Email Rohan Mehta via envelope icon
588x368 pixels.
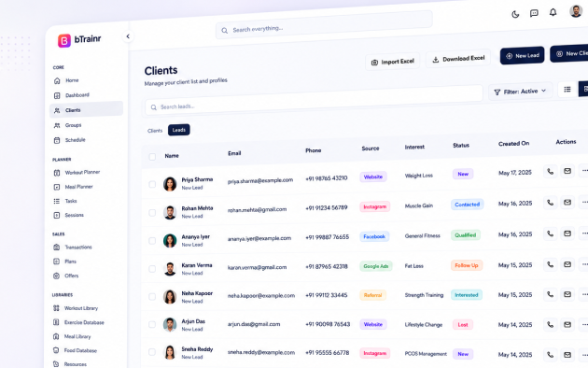pos(567,202)
